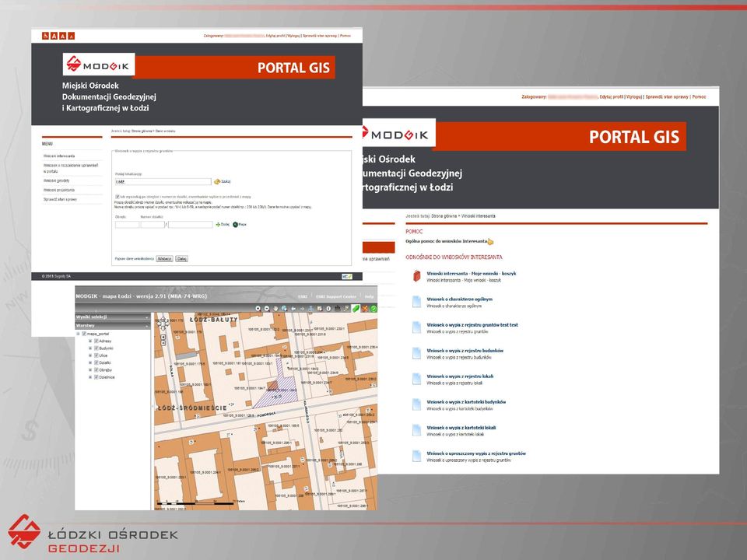Expand the Budynki layer node
Screen dimensions: 747x560
(90, 348)
